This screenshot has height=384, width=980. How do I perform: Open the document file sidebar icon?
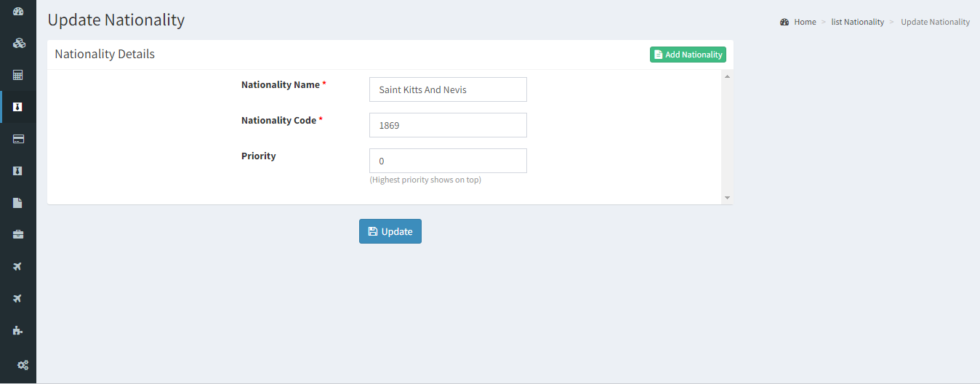(x=18, y=203)
